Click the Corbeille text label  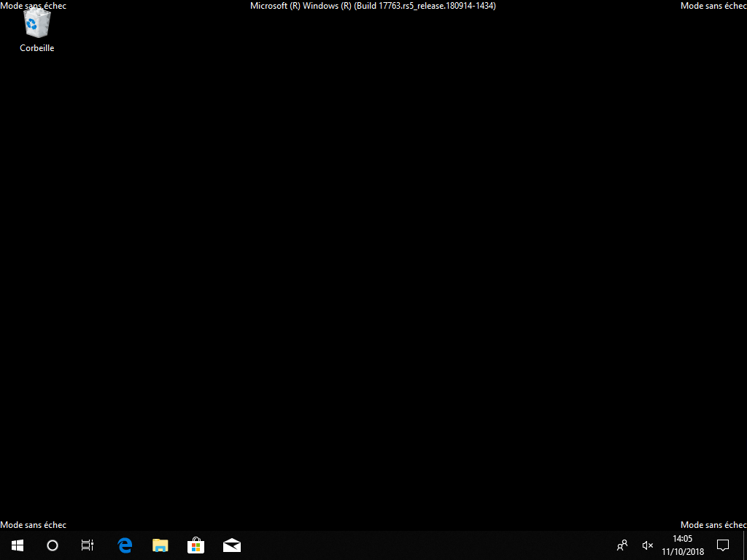coord(36,48)
